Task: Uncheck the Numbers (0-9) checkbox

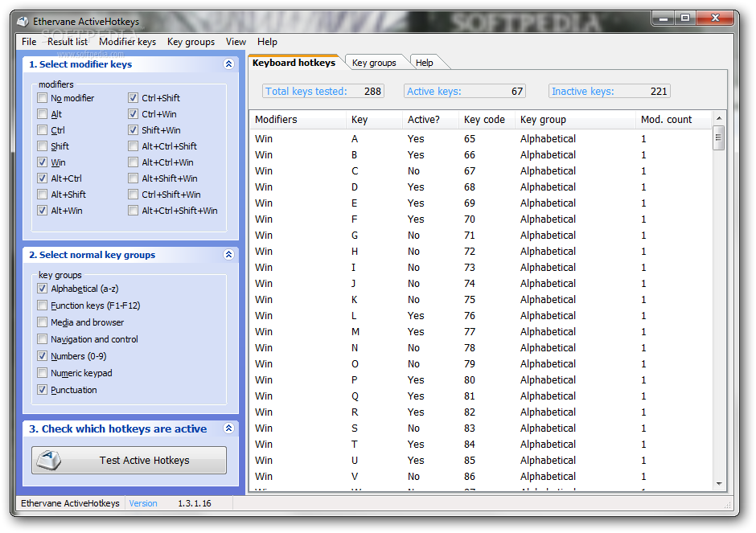Action: pos(43,356)
